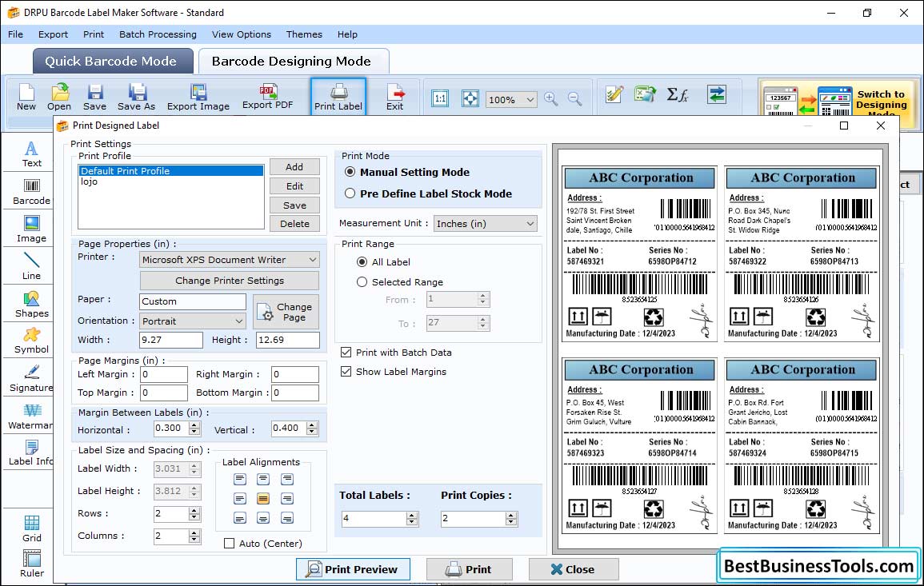Select the Image tool in sidebar
Screen dimensions: 924x586
click(31, 229)
